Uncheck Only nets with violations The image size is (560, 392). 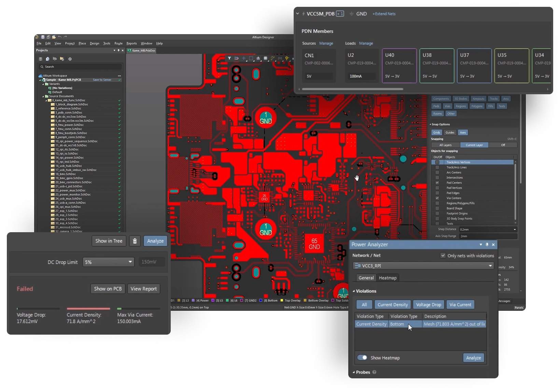click(443, 255)
